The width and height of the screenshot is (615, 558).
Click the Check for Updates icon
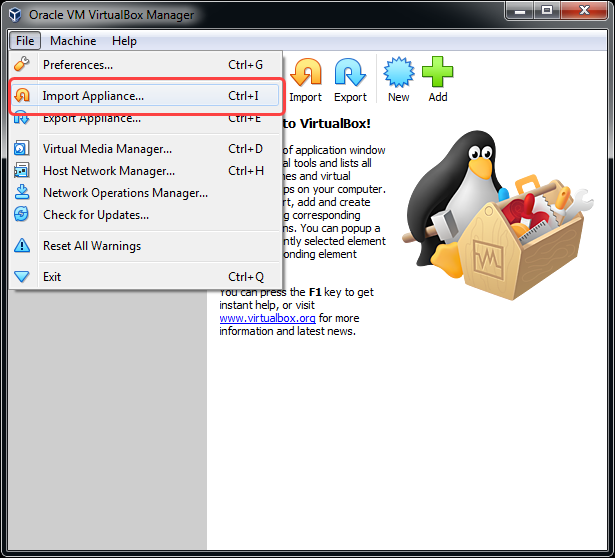coord(22,215)
